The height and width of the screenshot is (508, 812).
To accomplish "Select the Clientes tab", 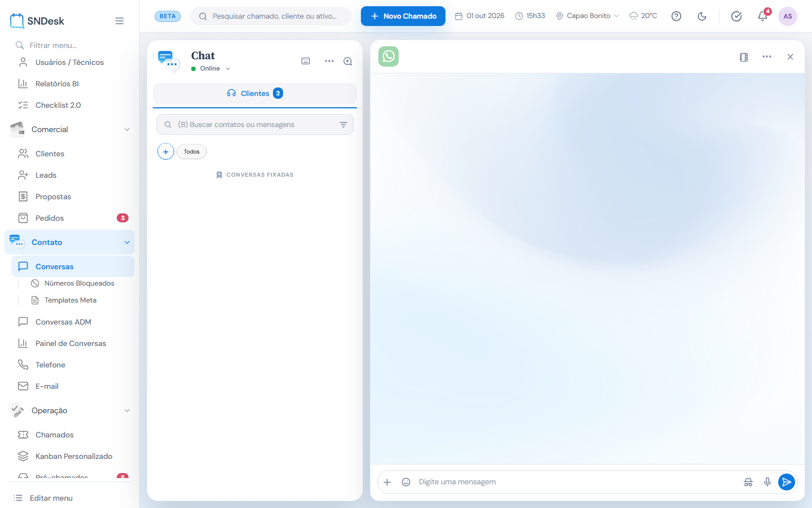I will click(255, 94).
